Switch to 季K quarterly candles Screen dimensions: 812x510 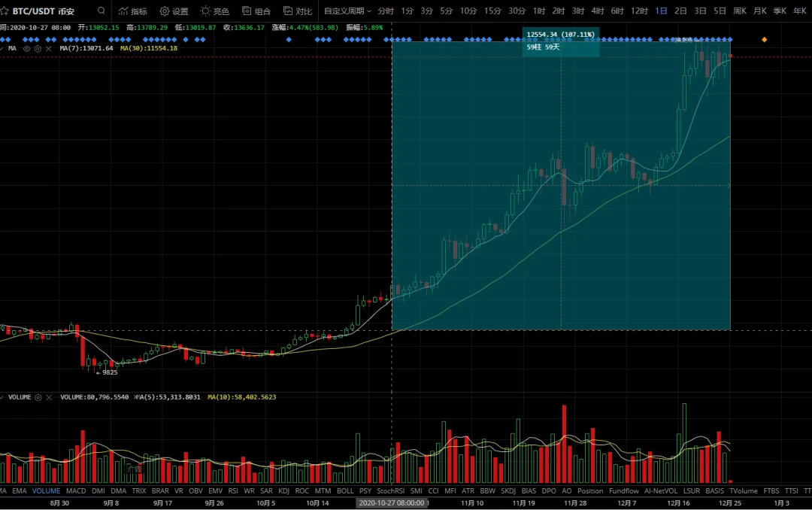pos(780,11)
